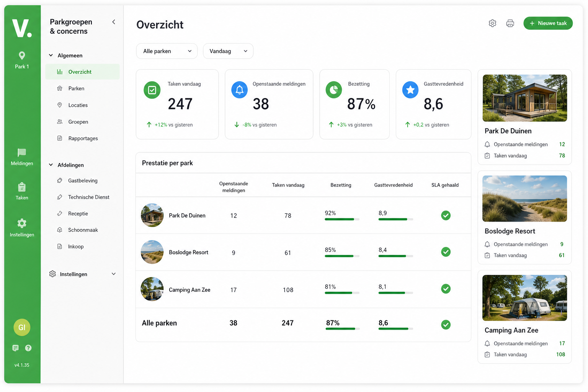Collapse the Algemeen section
The image size is (588, 392).
[x=51, y=56]
